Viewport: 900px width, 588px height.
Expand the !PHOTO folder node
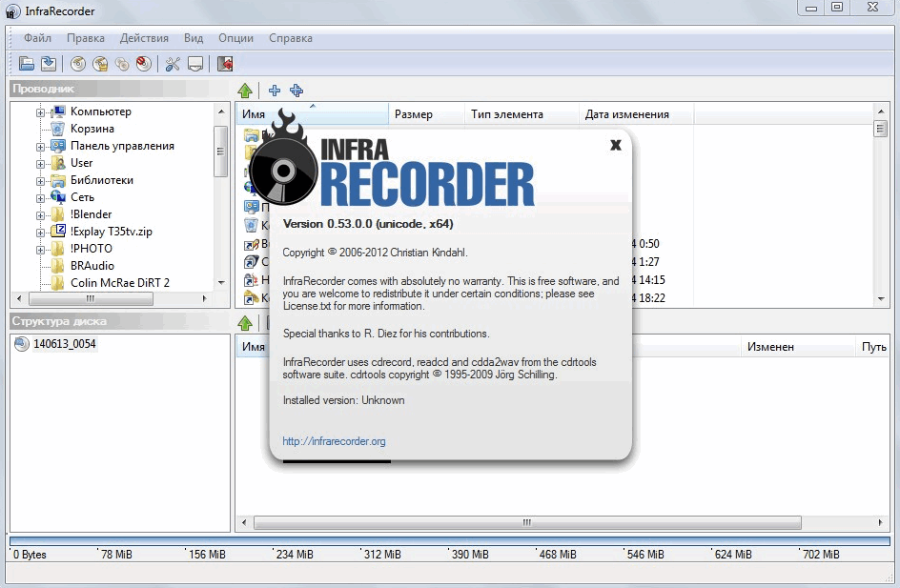[40, 250]
